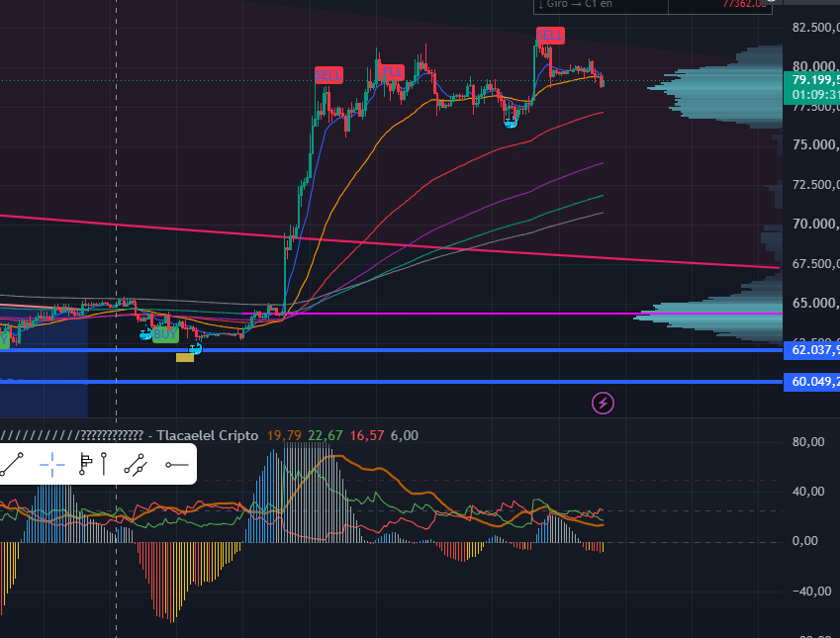Select the anchored volume profile tool

(x=85, y=464)
